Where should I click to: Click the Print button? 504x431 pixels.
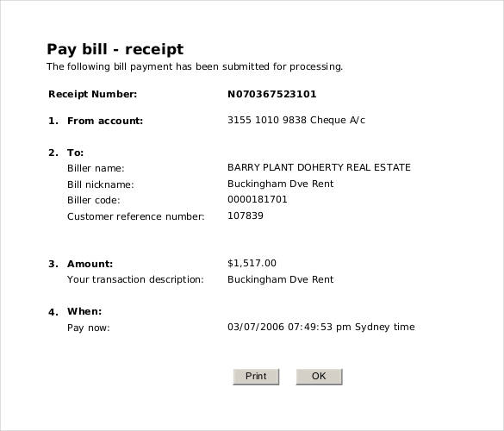(x=256, y=377)
